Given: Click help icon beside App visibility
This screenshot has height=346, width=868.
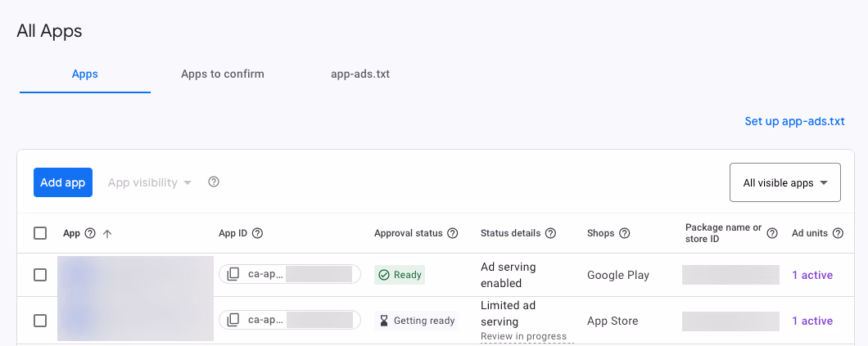Looking at the screenshot, I should point(214,182).
